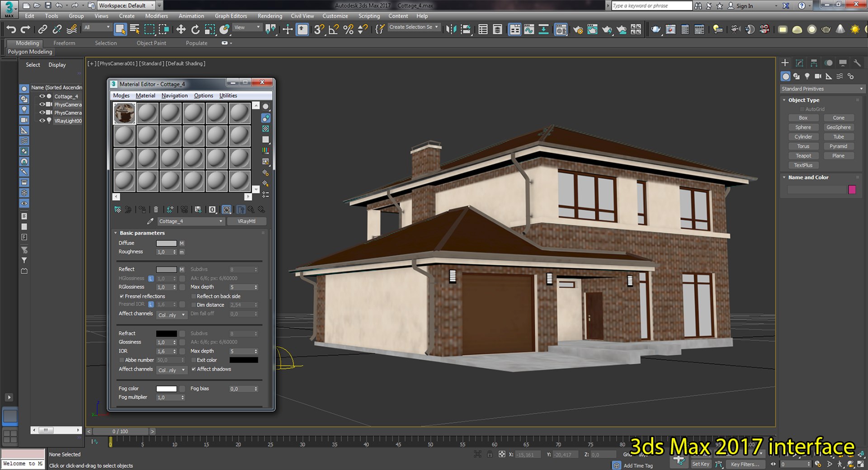Enable Exit color checkbox
This screenshot has width=868, height=470.
[193, 360]
